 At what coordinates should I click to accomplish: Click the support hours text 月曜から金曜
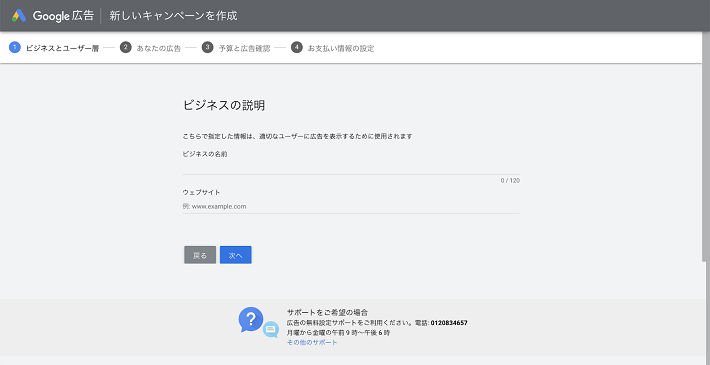(x=338, y=333)
